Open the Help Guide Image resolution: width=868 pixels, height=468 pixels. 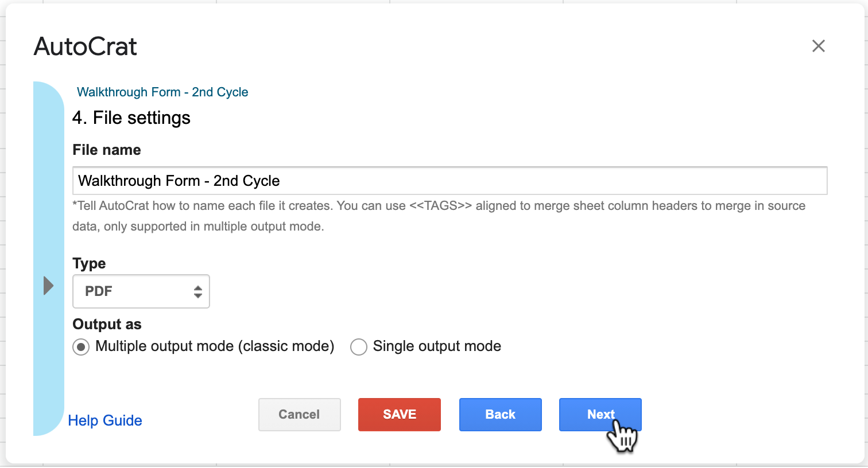104,420
